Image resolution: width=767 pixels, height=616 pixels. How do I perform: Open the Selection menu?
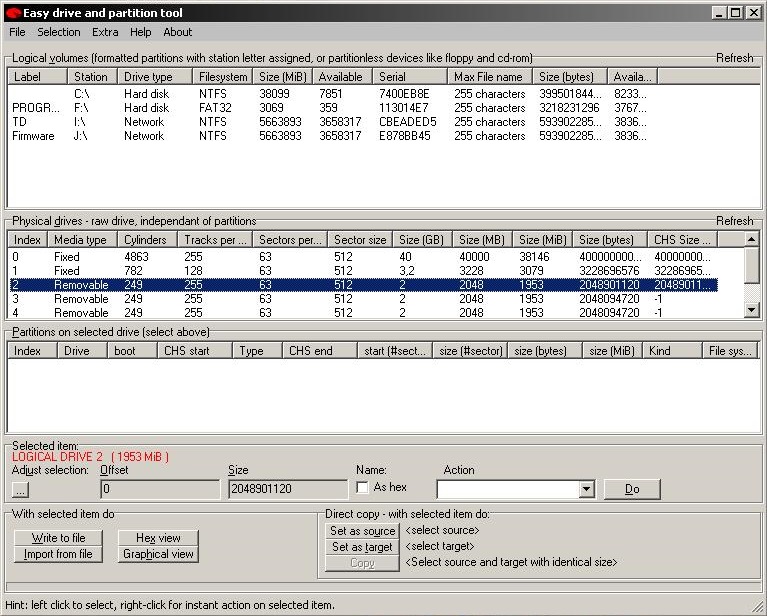click(x=59, y=32)
